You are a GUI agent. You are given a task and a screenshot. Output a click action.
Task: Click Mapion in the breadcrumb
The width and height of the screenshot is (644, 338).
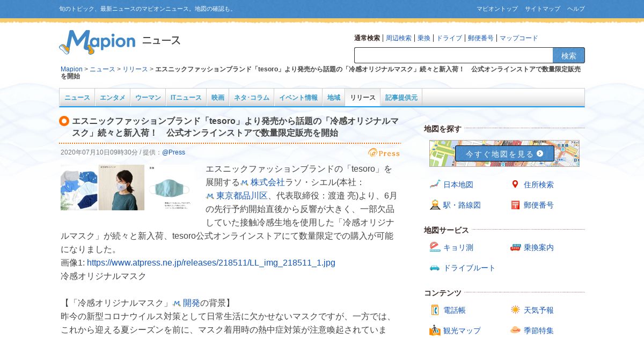pos(71,69)
